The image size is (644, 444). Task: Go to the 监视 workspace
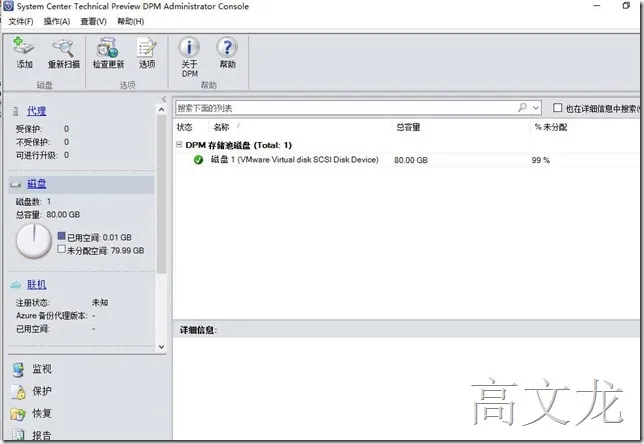(x=42, y=369)
